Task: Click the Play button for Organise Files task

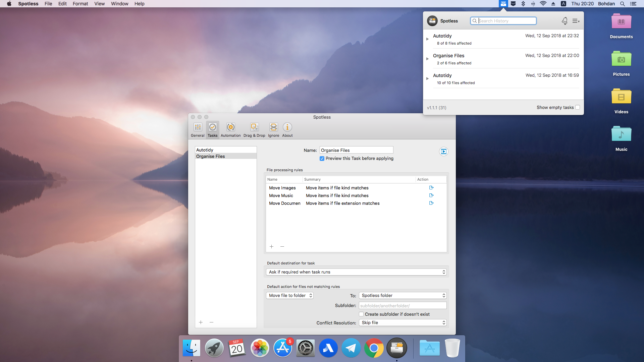Action: pyautogui.click(x=443, y=152)
